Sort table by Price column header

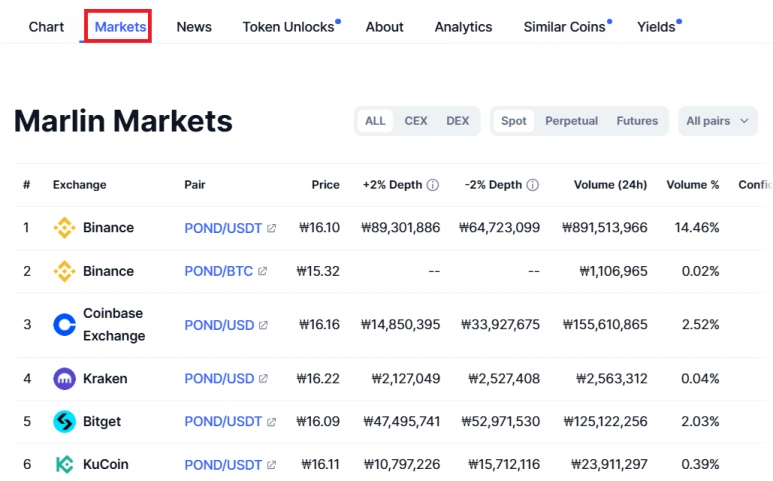pyautogui.click(x=325, y=185)
